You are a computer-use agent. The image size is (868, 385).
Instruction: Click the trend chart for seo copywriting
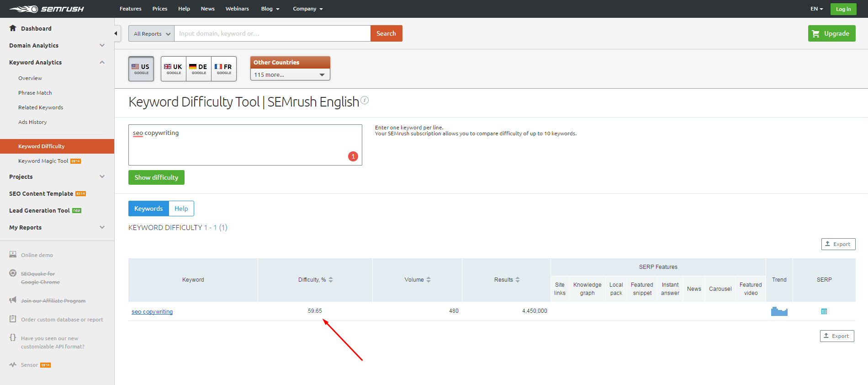coord(779,311)
